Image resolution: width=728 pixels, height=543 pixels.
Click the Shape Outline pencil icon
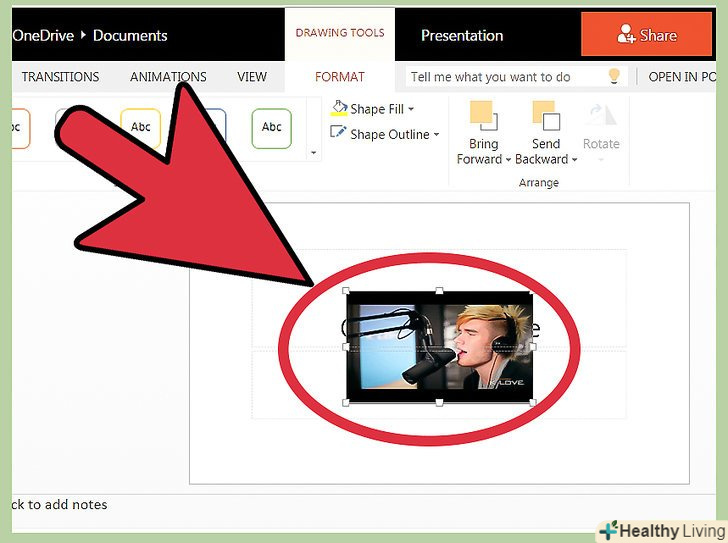338,133
